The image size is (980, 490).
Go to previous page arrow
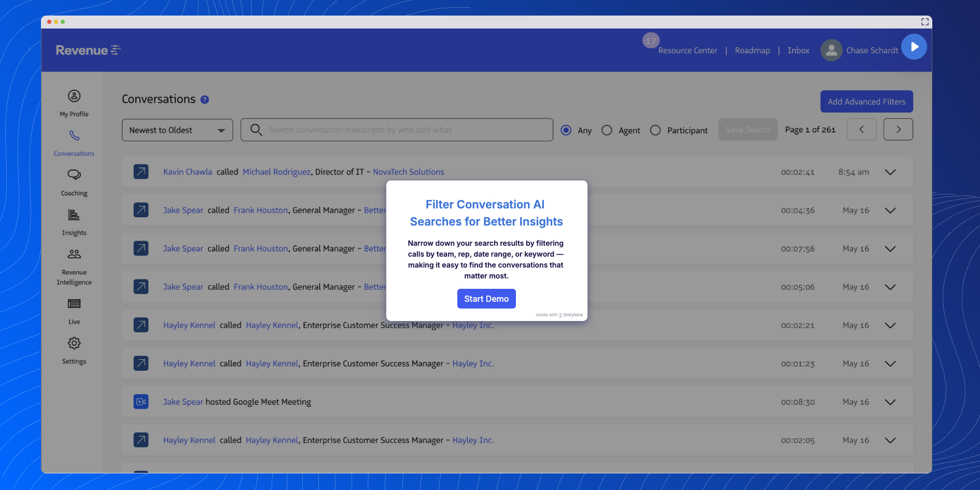[862, 130]
